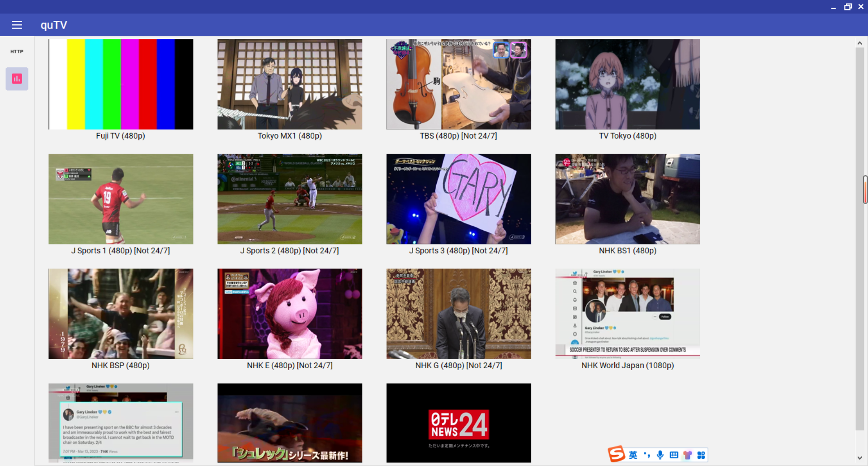868x466 pixels.
Task: Click the Fuji TV (480p) label
Action: pyautogui.click(x=121, y=136)
